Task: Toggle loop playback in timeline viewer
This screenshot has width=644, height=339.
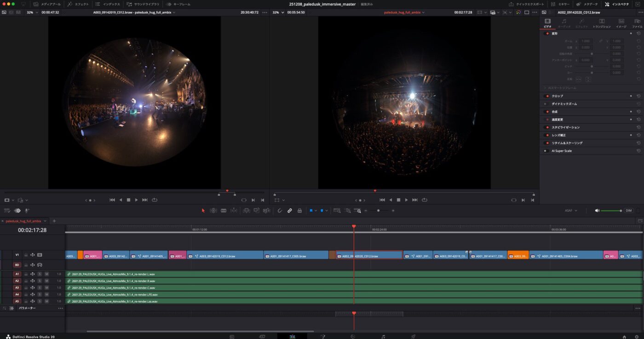Action: 424,200
